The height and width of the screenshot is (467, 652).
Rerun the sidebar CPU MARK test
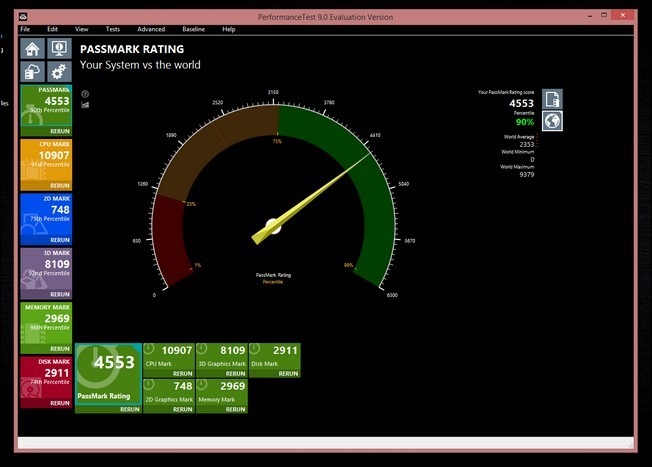[x=60, y=186]
